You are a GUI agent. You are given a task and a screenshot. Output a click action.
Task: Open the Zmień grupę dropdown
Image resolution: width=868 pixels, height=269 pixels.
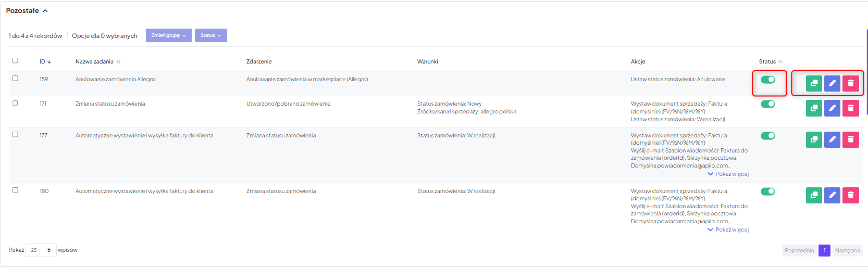point(168,35)
